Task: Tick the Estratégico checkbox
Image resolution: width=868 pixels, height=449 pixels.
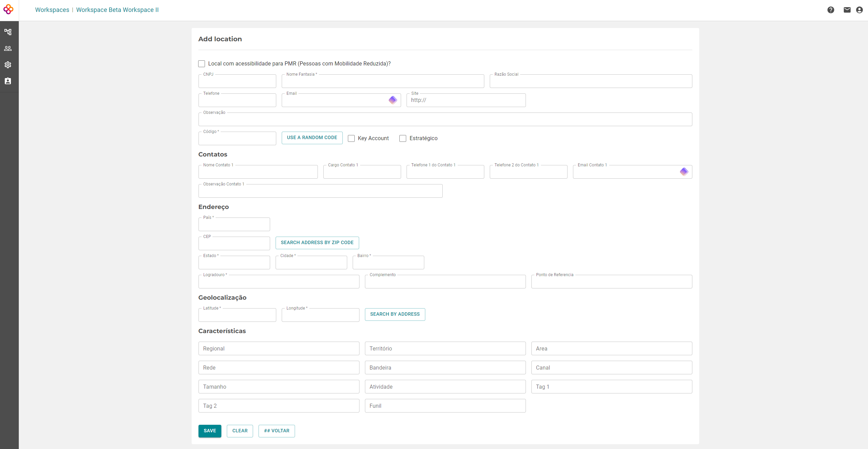Action: tap(403, 138)
